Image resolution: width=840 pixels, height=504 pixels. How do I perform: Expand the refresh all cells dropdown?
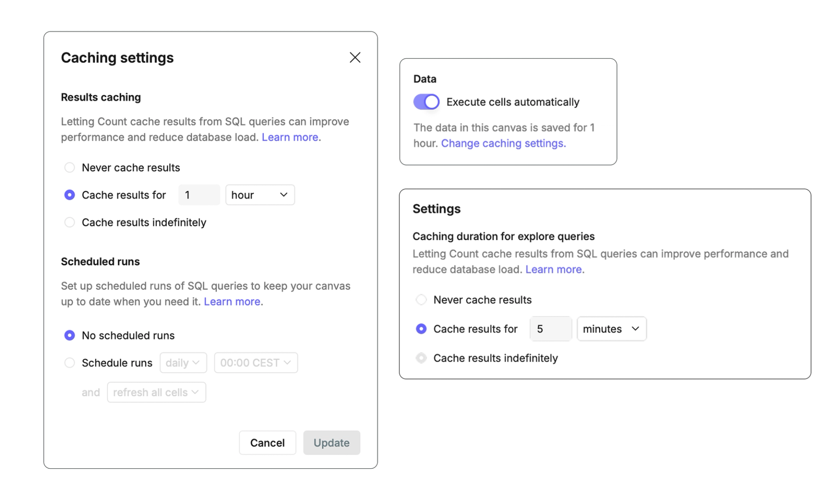pyautogui.click(x=156, y=392)
